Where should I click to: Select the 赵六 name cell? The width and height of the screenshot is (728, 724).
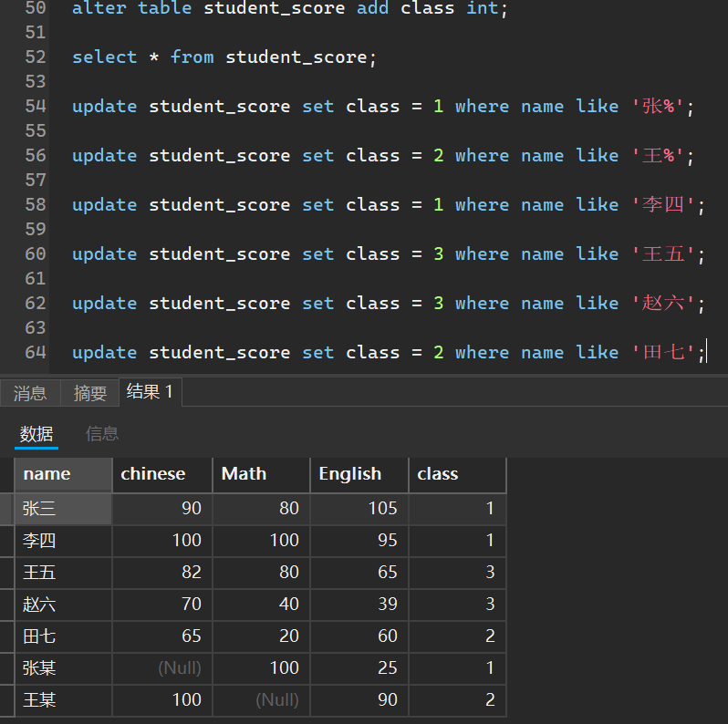(x=64, y=605)
